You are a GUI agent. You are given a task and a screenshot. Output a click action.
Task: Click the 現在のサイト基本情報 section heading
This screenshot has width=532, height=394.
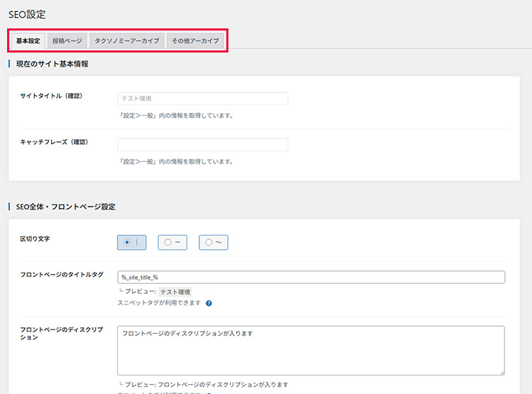coord(52,64)
